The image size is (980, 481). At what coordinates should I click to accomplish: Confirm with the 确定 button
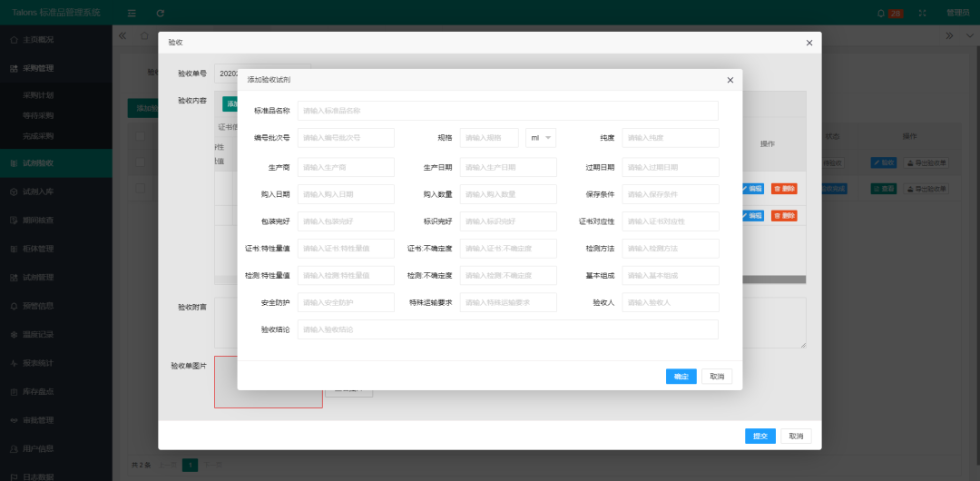(x=681, y=377)
